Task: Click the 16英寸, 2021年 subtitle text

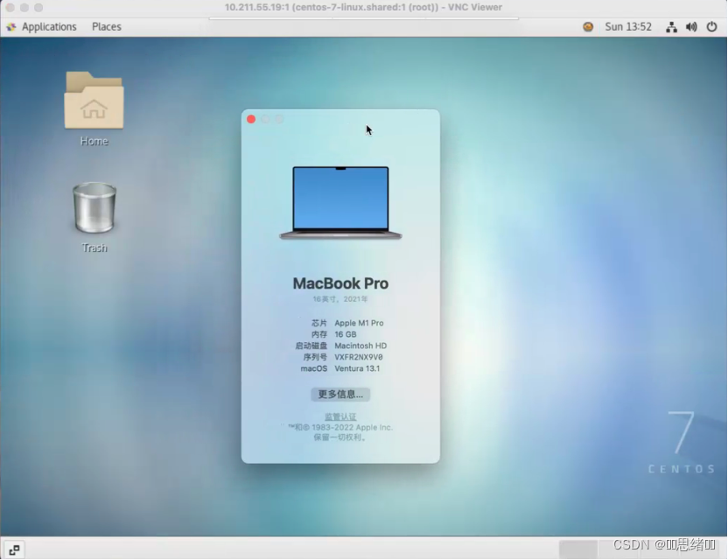Action: 340,299
